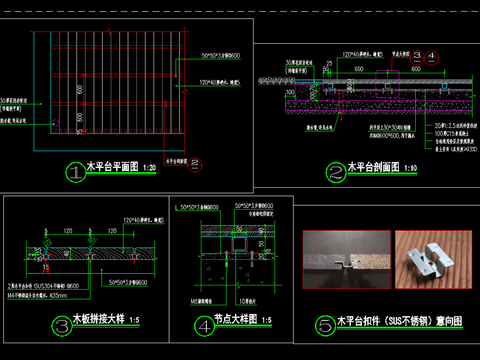Select red detail reference circle 4 in section
Viewport: 480px width, 360px height.
coord(431,57)
